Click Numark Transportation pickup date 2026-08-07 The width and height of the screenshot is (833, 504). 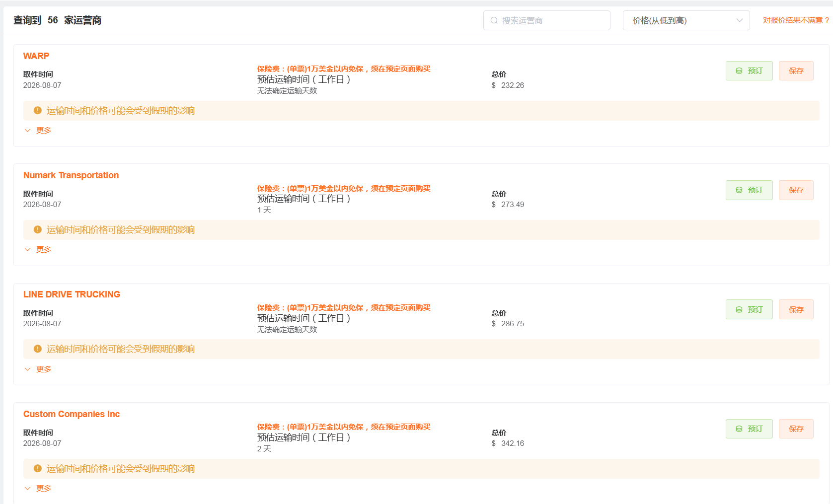pos(42,205)
